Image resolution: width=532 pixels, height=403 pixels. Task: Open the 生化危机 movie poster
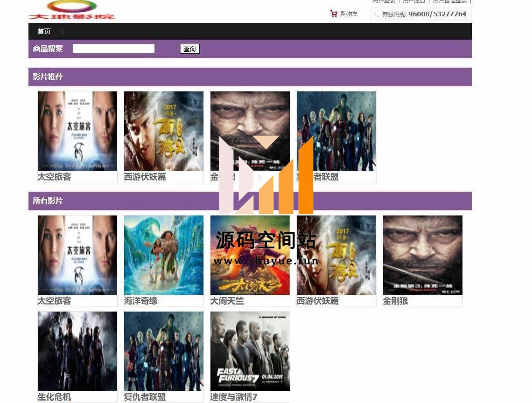click(x=77, y=351)
